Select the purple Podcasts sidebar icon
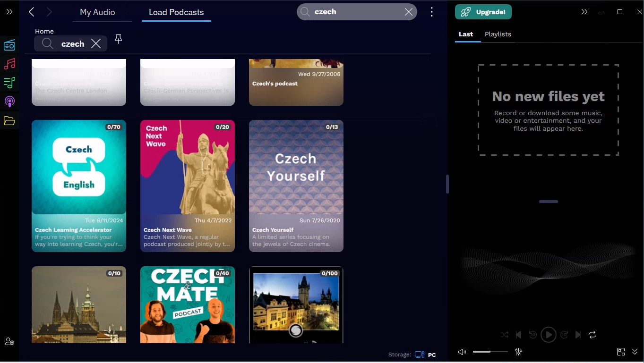 point(9,101)
